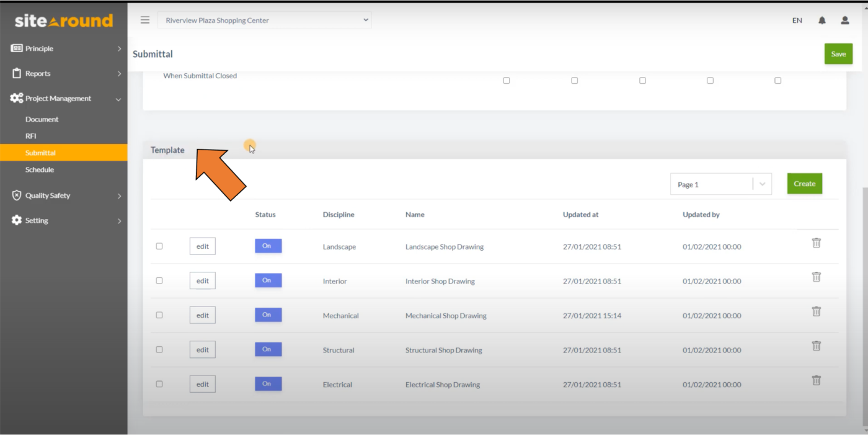This screenshot has width=868, height=435.
Task: Click the Quality Safety shield icon
Action: pyautogui.click(x=17, y=195)
